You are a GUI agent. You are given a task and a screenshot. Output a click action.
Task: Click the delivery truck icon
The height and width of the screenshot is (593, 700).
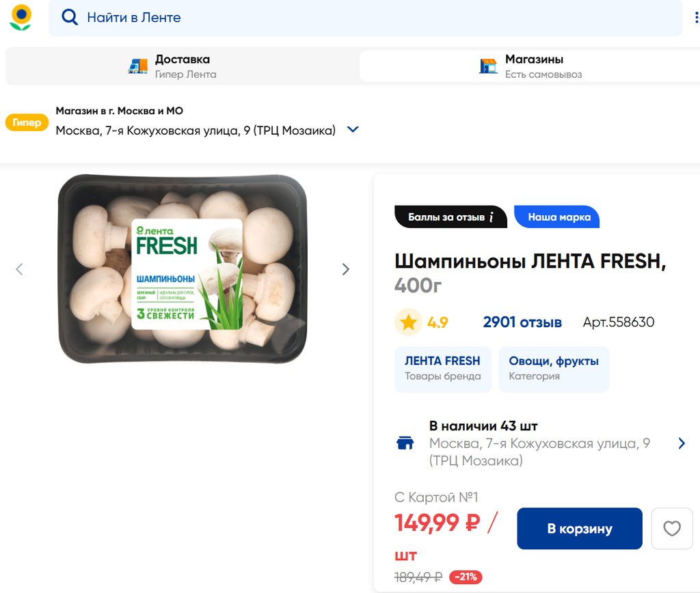click(138, 66)
